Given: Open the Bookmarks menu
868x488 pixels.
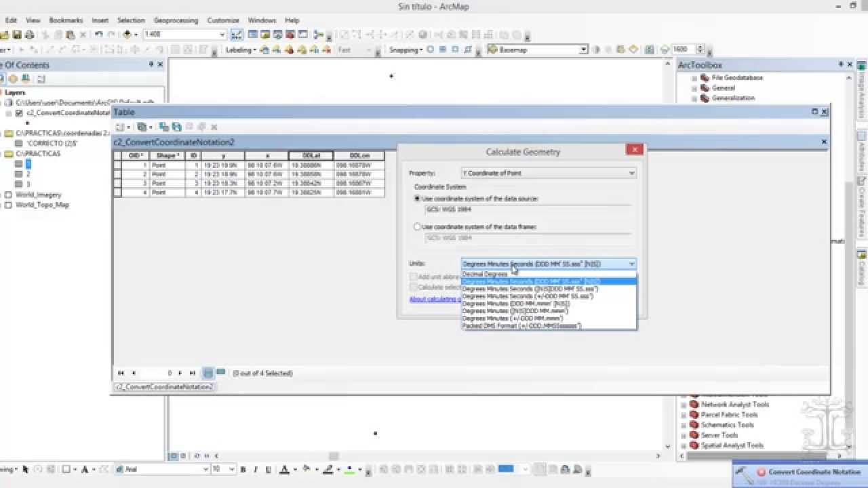Looking at the screenshot, I should click(65, 20).
